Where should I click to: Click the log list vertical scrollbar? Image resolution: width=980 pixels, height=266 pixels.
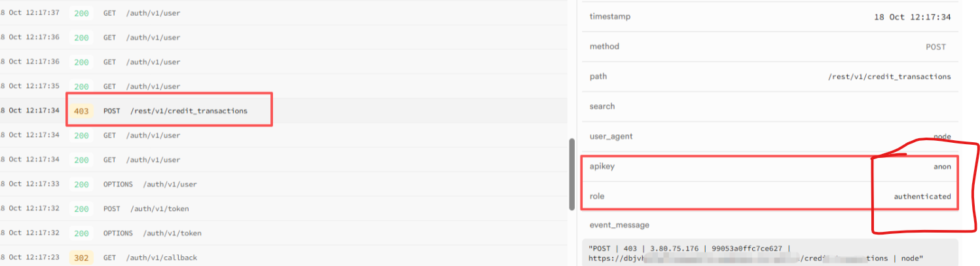point(572,174)
